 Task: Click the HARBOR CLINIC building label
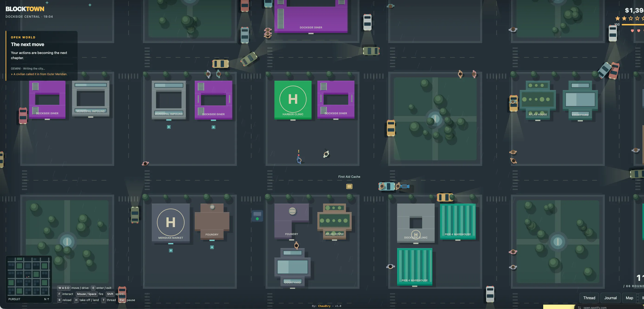293,114
